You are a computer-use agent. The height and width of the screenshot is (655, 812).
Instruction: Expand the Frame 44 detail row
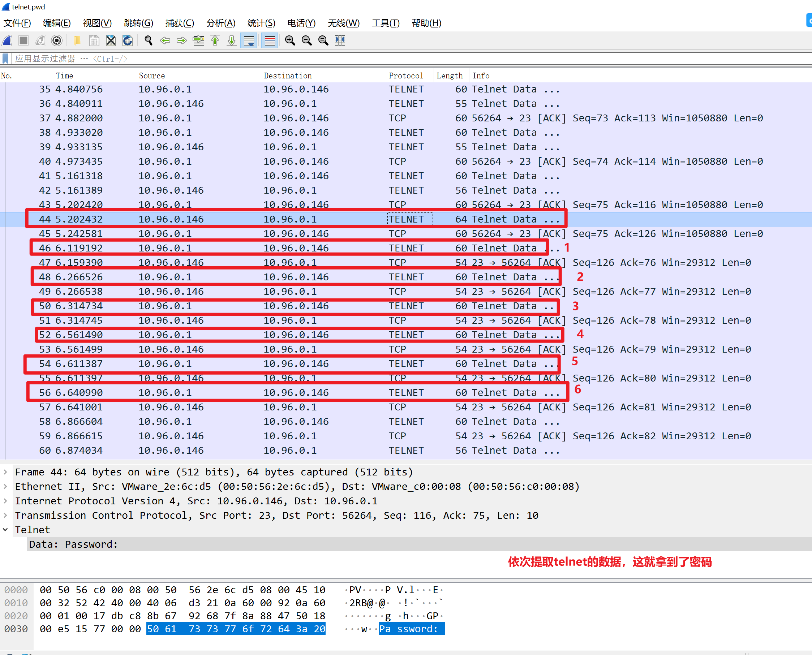pyautogui.click(x=5, y=472)
